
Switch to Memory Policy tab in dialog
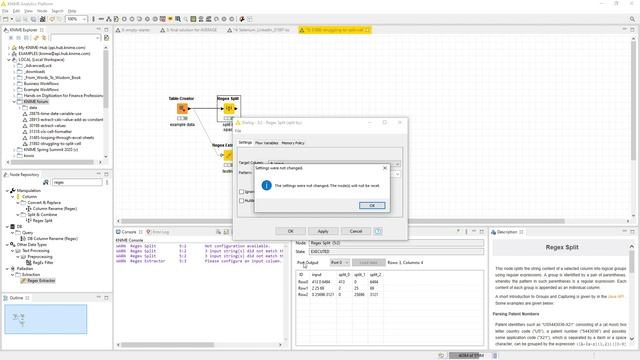coord(293,143)
